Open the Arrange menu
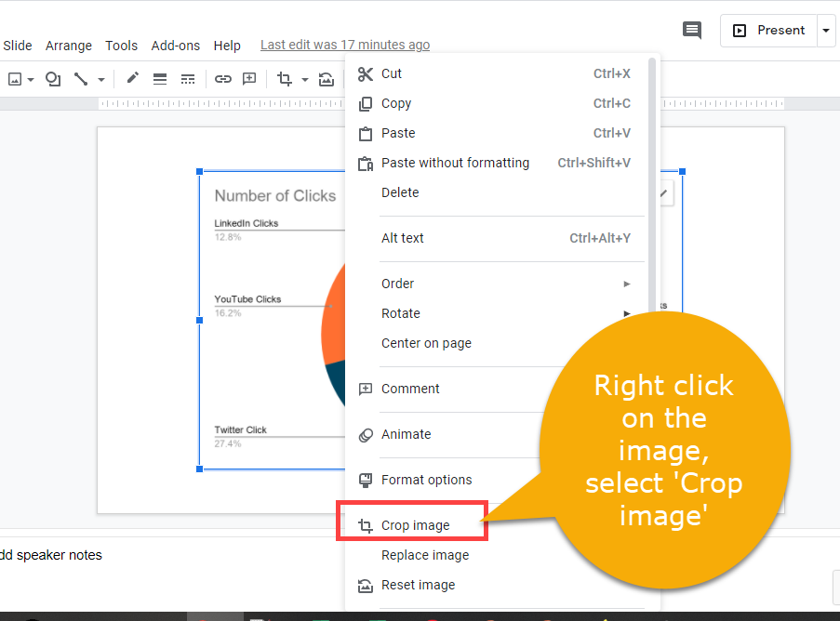 [x=69, y=46]
